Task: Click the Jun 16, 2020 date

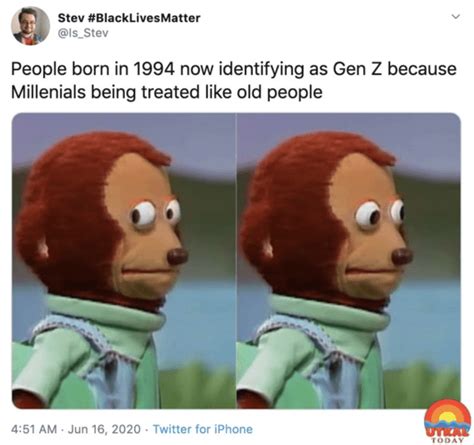Action: click(x=104, y=429)
